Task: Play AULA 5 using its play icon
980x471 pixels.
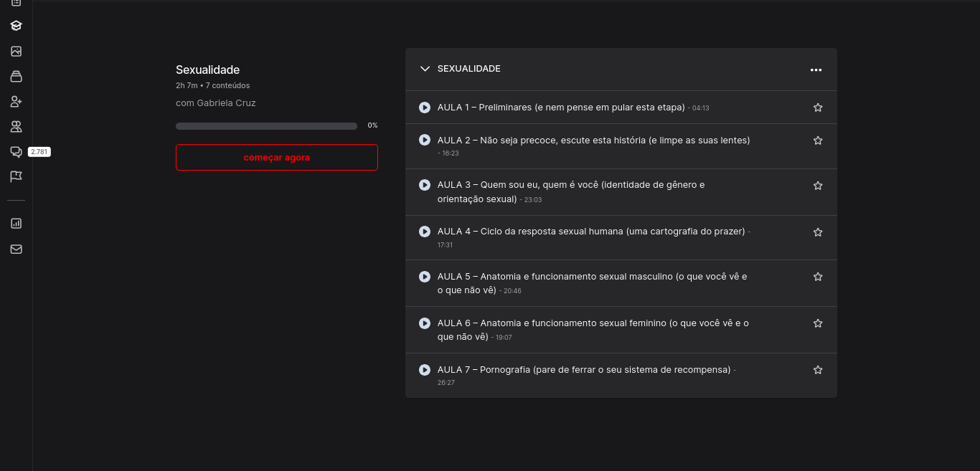Action: coord(425,277)
